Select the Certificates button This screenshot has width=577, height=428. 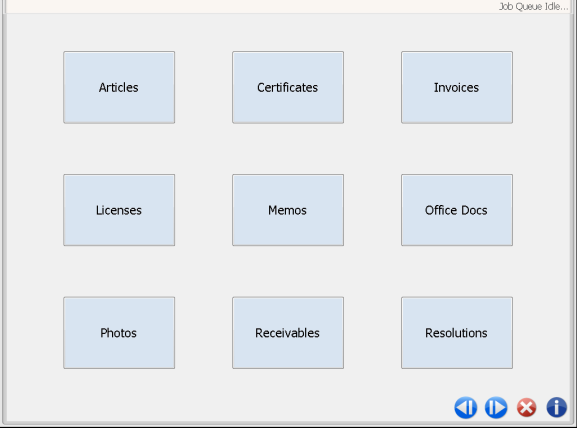click(288, 87)
